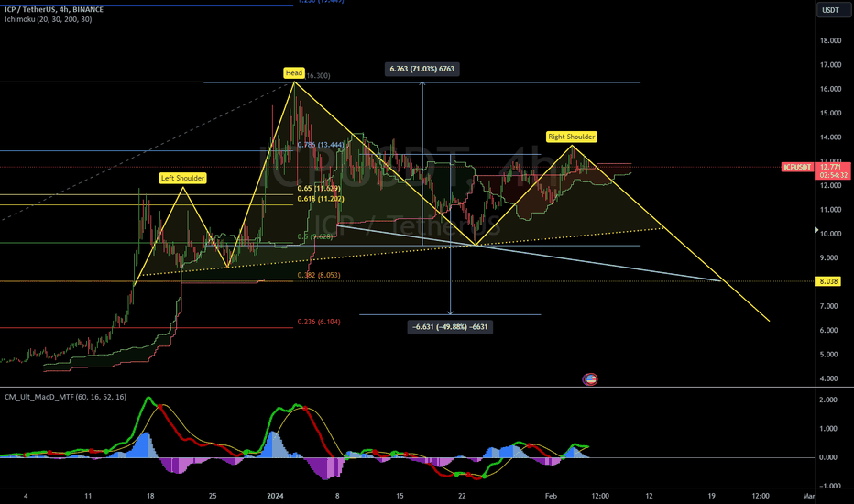The width and height of the screenshot is (854, 504).
Task: Click 0.000 on the MACD axis
Action: pyautogui.click(x=827, y=457)
